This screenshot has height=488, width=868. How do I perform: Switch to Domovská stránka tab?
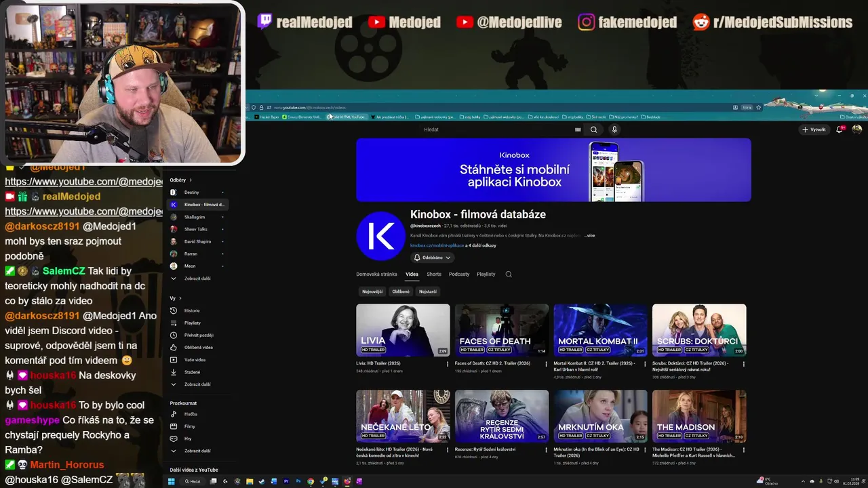[x=376, y=274]
